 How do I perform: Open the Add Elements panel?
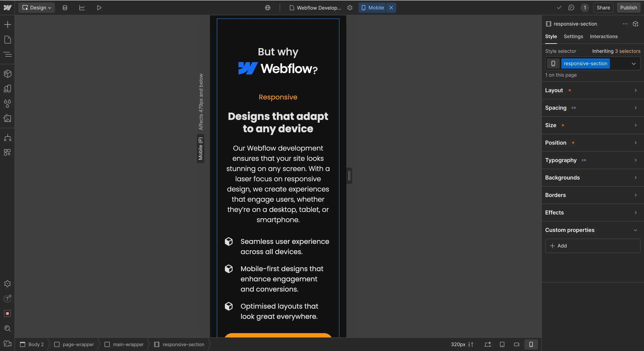coord(7,24)
